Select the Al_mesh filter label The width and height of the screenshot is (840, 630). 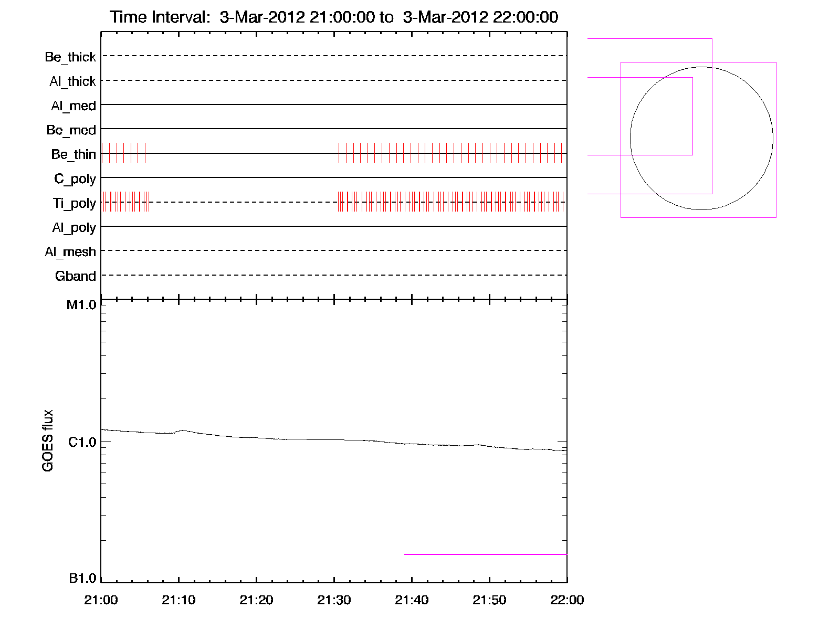[x=70, y=252]
